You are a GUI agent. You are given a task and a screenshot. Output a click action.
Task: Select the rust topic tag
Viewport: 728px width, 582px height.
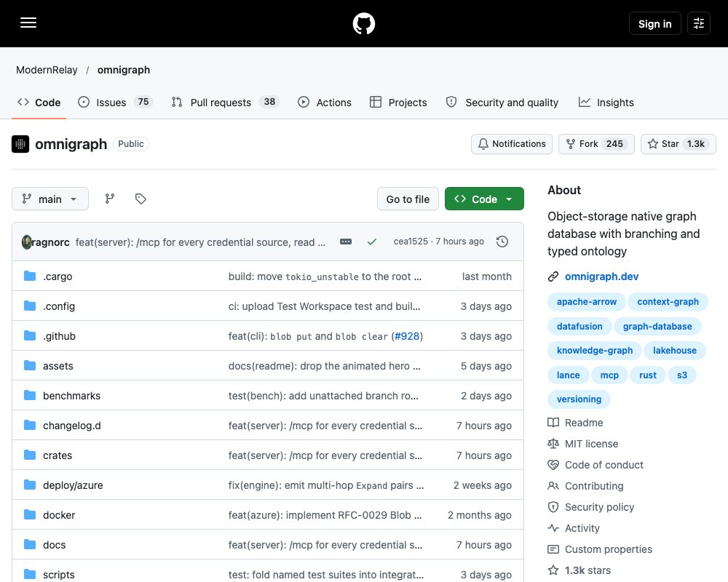tap(648, 375)
